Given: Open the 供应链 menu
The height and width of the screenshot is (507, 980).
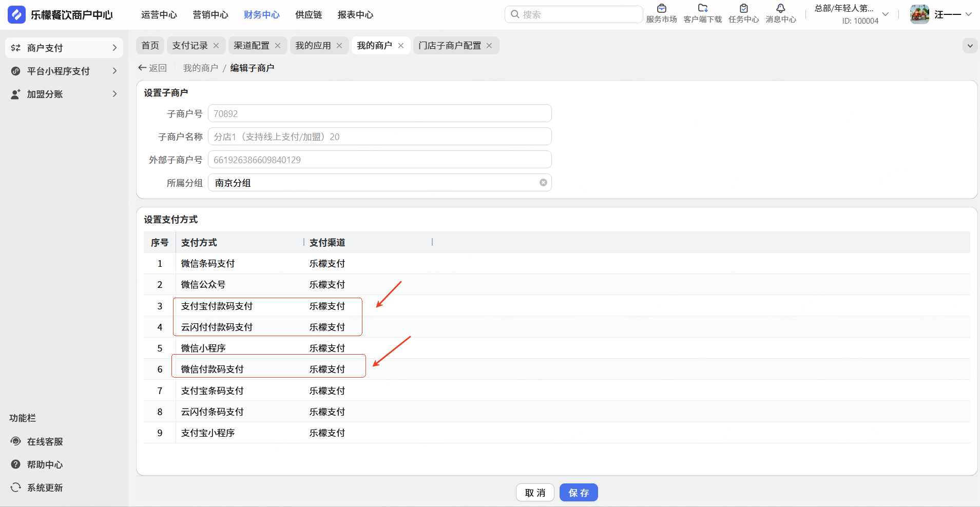Looking at the screenshot, I should pos(309,15).
